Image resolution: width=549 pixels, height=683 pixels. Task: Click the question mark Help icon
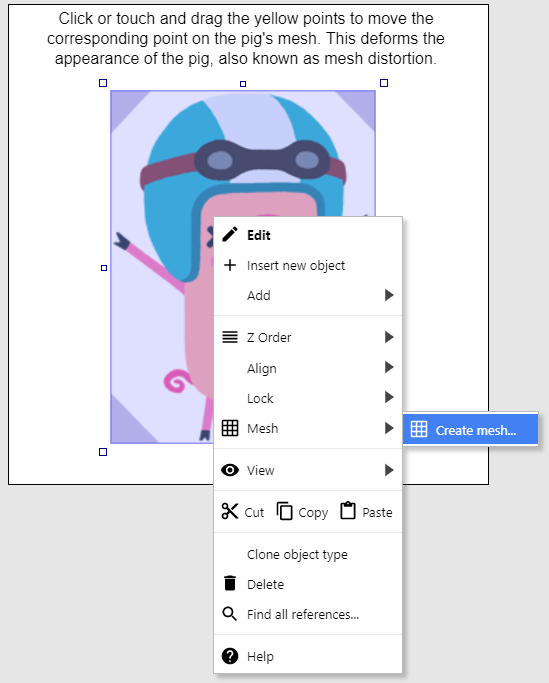(230, 656)
